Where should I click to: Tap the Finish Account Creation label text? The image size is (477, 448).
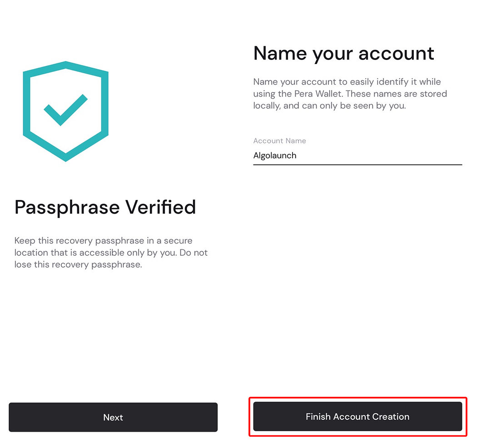tap(358, 417)
